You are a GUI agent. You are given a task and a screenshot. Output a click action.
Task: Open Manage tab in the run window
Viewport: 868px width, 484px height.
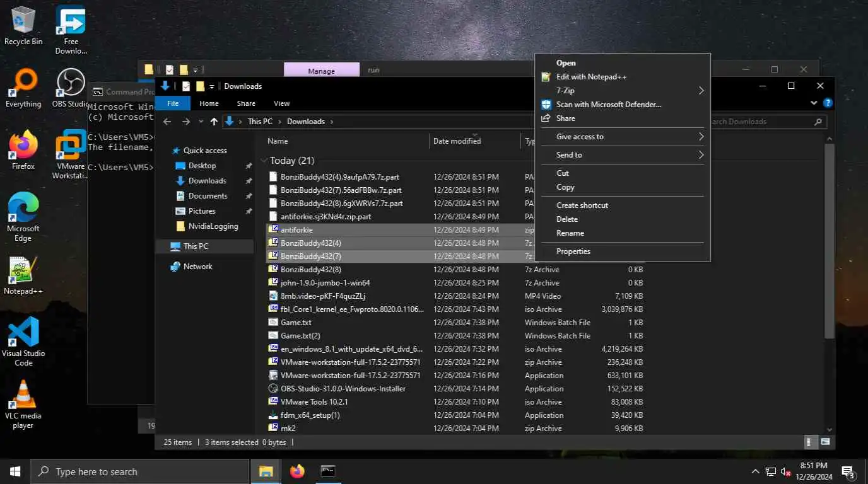click(x=322, y=71)
